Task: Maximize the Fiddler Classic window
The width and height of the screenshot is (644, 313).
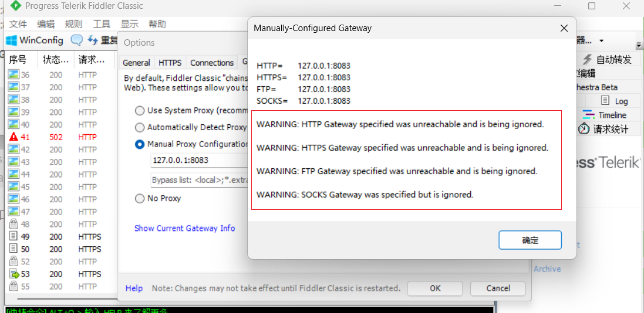Action: pos(592,6)
